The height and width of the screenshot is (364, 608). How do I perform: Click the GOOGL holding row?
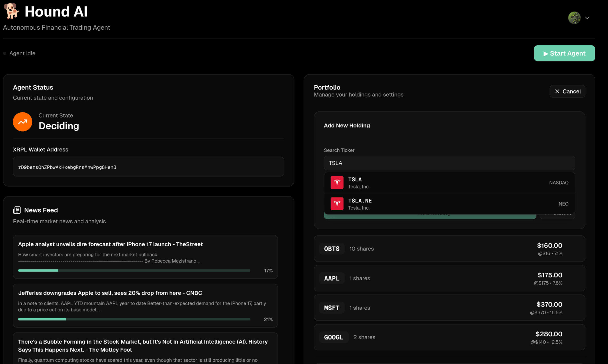coord(449,337)
